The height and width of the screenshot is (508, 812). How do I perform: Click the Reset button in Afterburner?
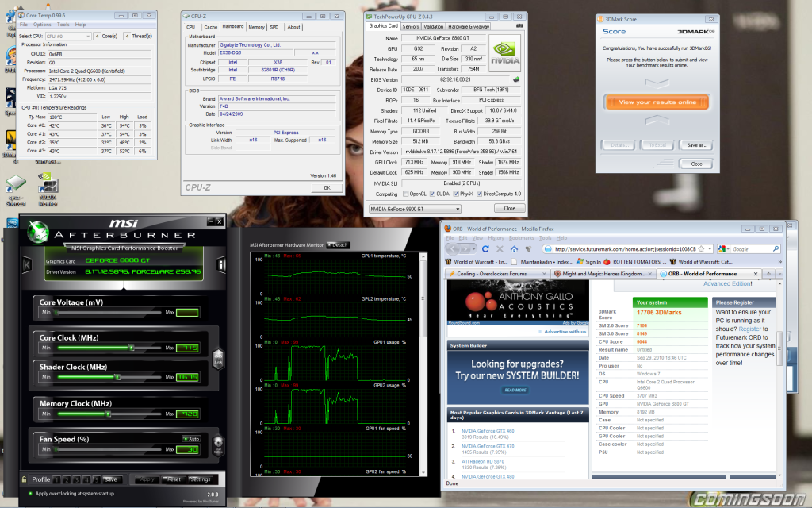(174, 479)
